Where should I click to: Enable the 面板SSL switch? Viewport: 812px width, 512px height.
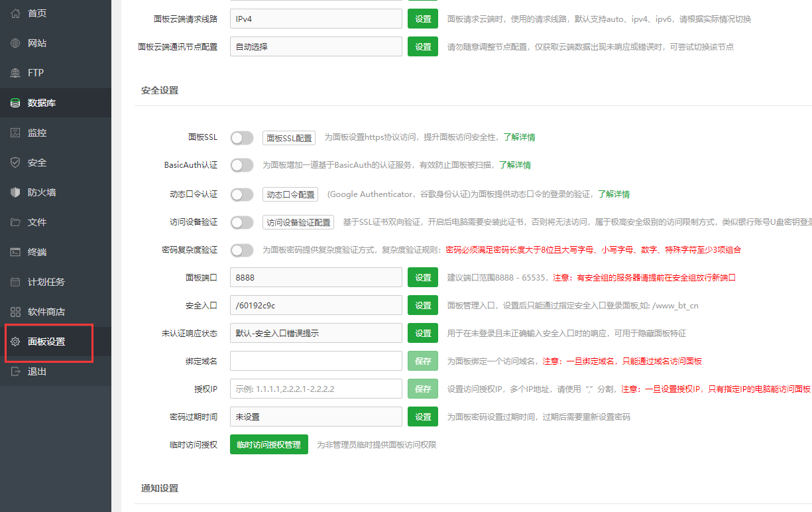[x=242, y=138]
